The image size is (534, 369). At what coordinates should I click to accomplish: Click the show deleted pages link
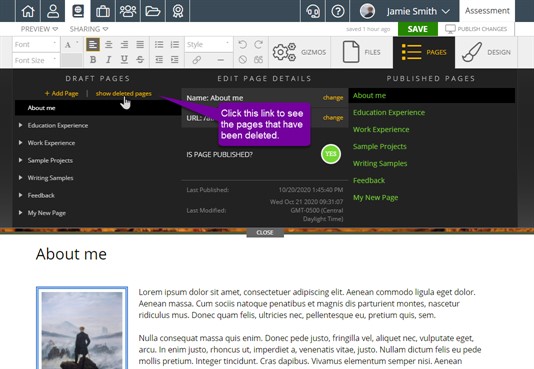124,94
